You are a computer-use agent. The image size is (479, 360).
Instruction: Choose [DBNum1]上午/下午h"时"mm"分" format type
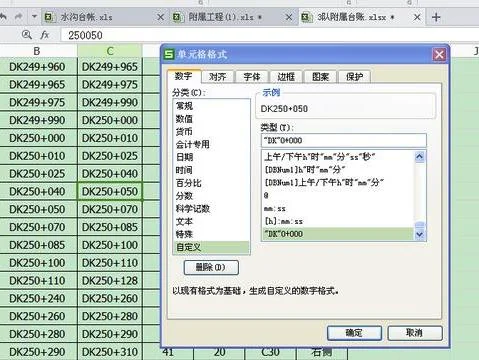[338, 183]
